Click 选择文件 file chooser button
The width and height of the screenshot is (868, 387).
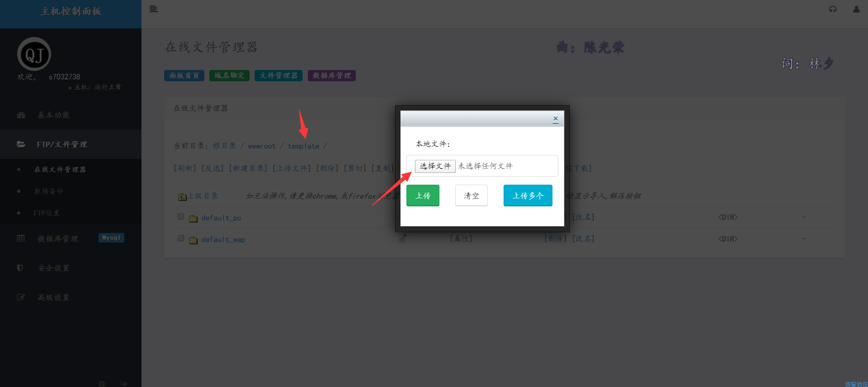pyautogui.click(x=435, y=166)
